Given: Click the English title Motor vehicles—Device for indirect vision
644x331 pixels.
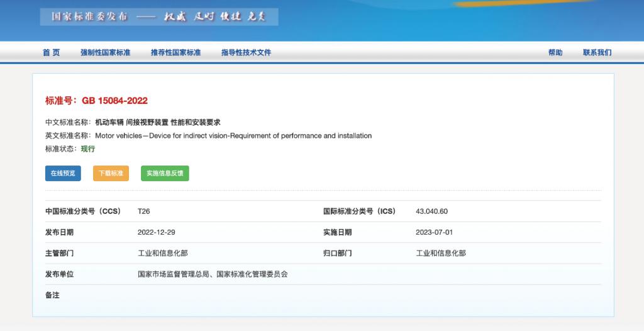Looking at the screenshot, I should 233,136.
